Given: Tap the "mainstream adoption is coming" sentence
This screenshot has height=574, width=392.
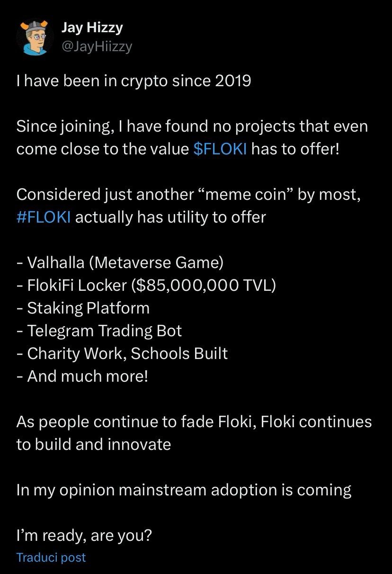Looking at the screenshot, I should pyautogui.click(x=184, y=490).
